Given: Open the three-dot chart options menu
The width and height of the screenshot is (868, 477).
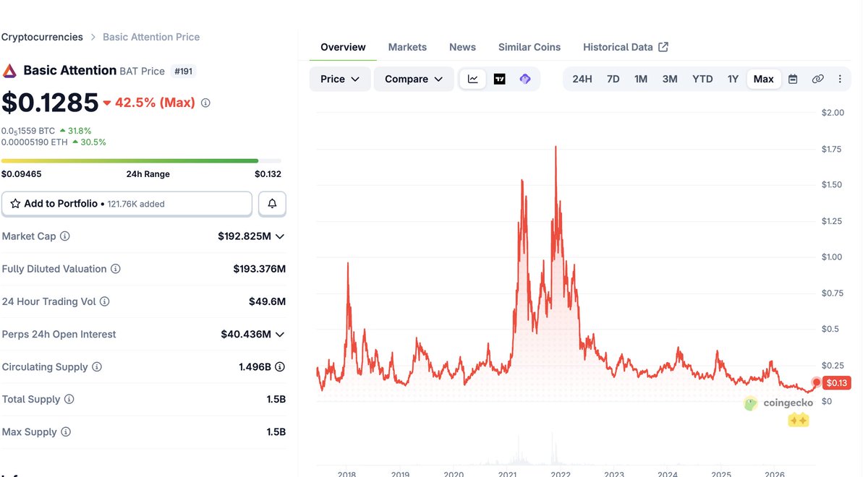Looking at the screenshot, I should click(840, 79).
